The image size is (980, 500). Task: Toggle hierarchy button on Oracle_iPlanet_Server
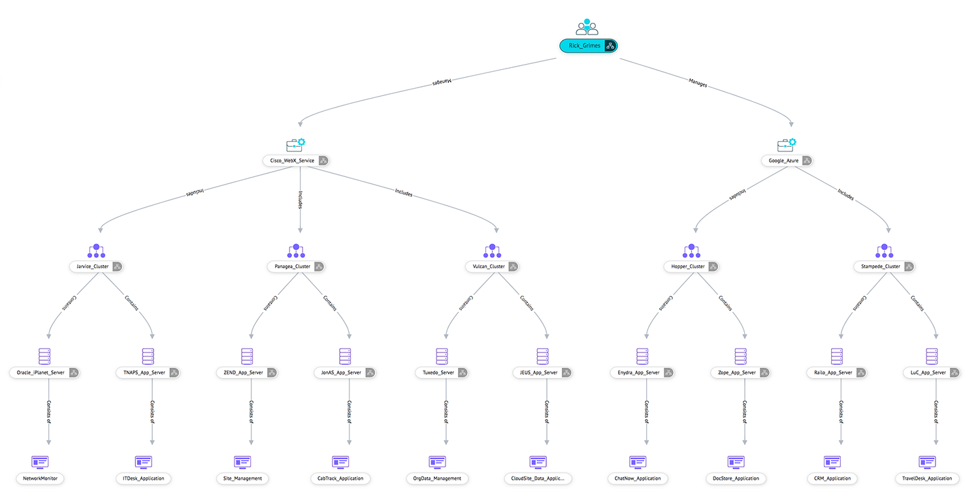[74, 373]
